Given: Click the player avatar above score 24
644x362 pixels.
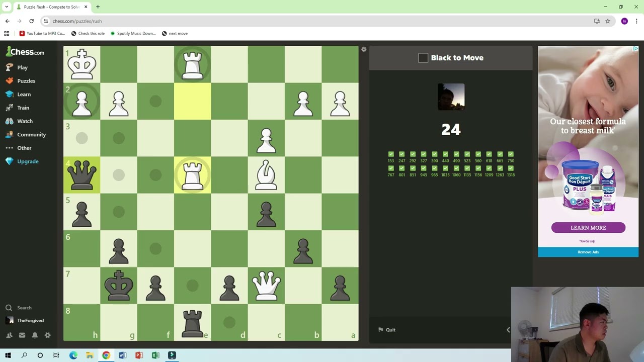Looking at the screenshot, I should click(451, 97).
